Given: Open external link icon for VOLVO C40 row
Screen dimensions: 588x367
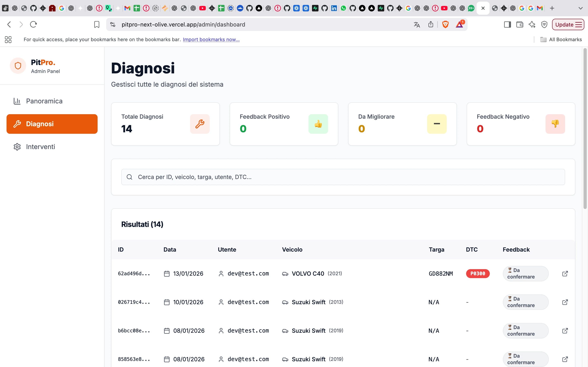Looking at the screenshot, I should (x=565, y=274).
